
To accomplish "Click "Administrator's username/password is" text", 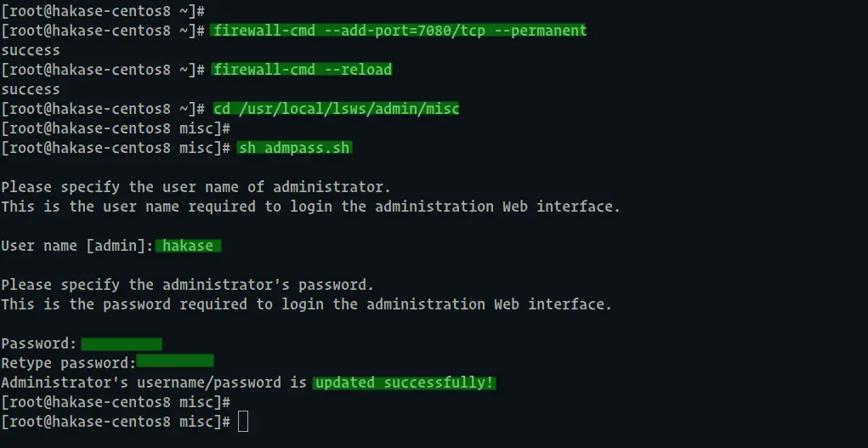I will click(154, 383).
